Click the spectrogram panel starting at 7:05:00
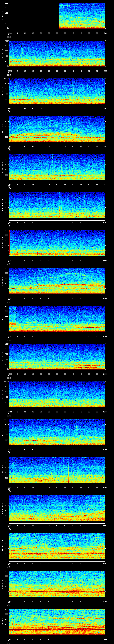Viewport: 114px width, 644px height. (x=57, y=53)
